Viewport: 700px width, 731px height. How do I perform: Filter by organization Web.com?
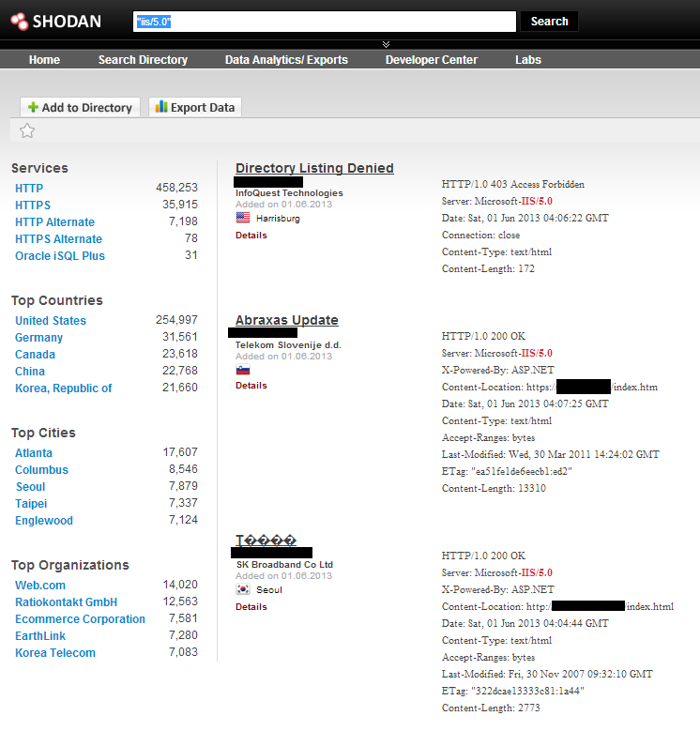[40, 585]
